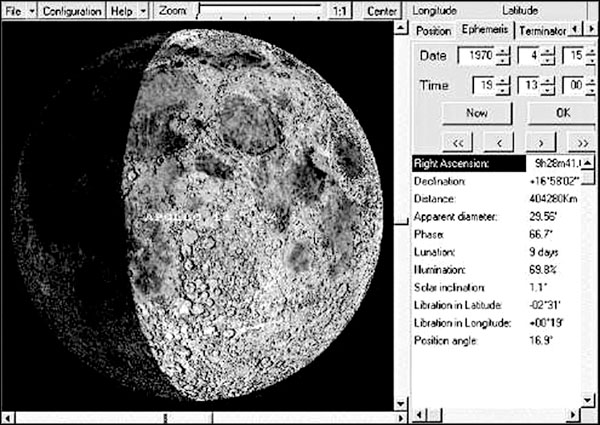Click the year field showing 1970

point(477,56)
